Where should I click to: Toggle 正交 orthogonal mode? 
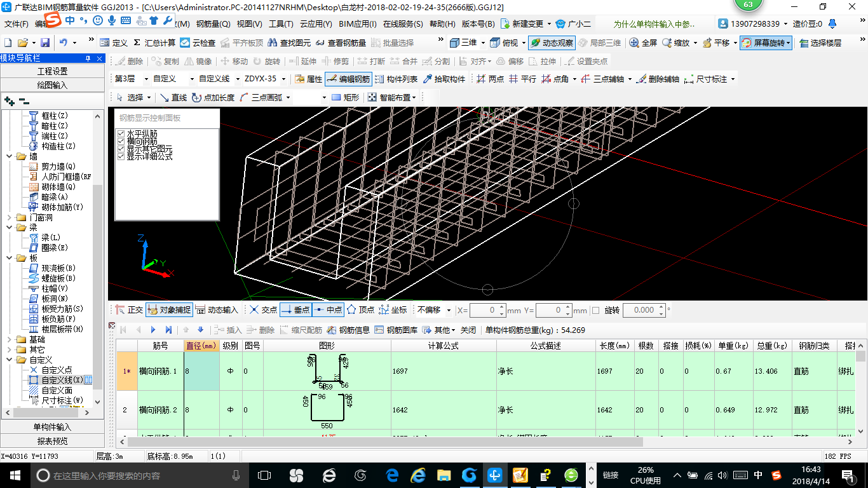[x=129, y=310]
